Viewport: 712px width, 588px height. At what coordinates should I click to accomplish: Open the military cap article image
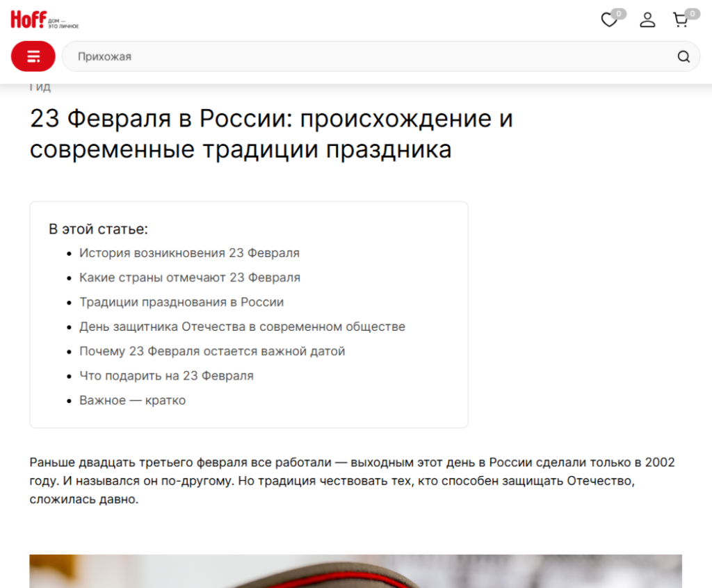tap(355, 571)
